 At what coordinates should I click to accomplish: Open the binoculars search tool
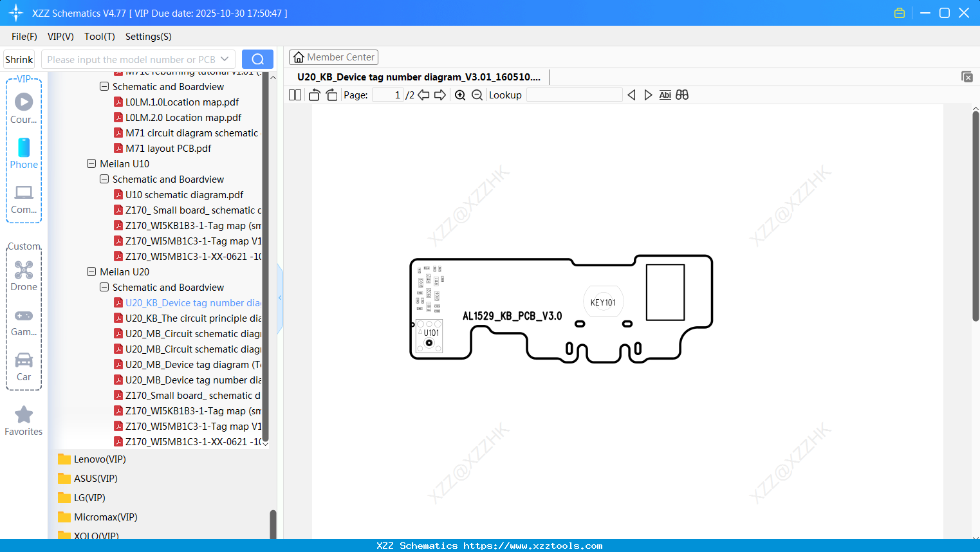point(682,95)
